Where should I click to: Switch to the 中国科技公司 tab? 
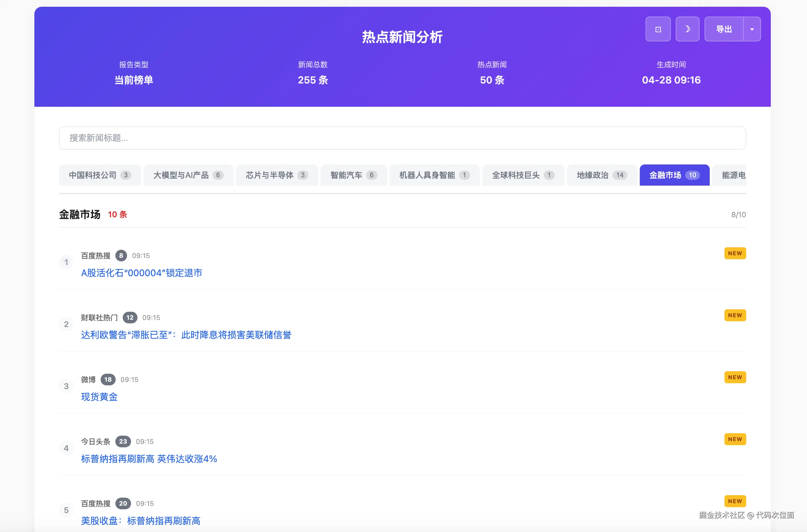pyautogui.click(x=99, y=175)
